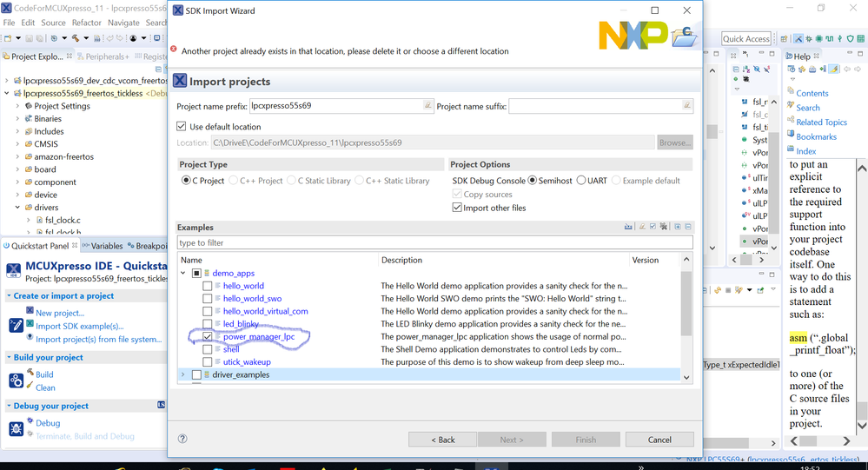The image size is (868, 470).
Task: Check the driver_examples group checkbox
Action: [x=196, y=374]
